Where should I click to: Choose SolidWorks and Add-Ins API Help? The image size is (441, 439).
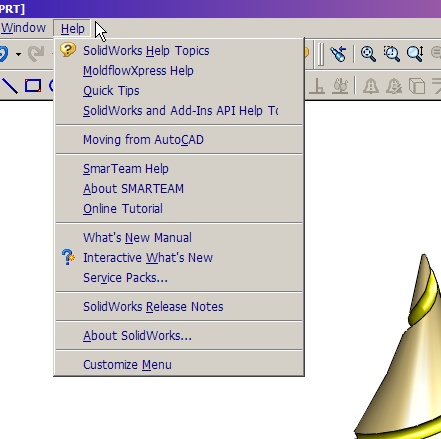[x=180, y=111]
